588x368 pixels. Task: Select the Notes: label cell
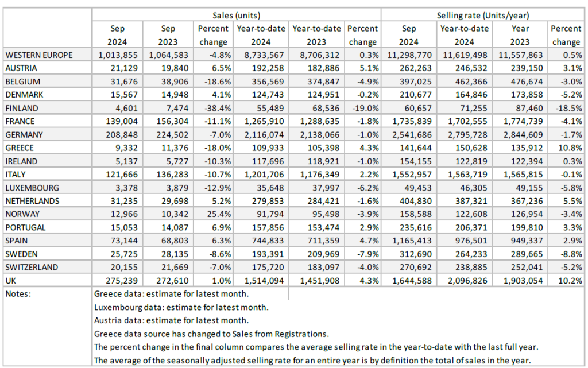[19, 293]
